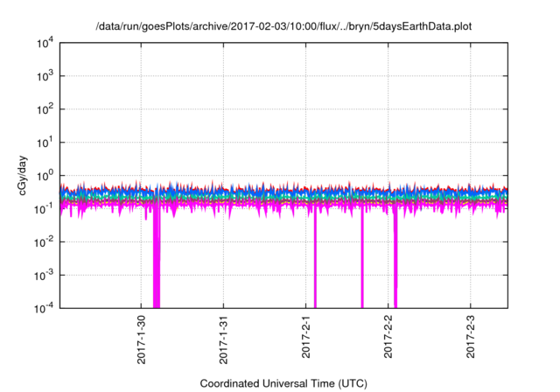Screen dimensions: 560x392
Task: Click the 10^3 y-axis tick label
Action: pos(45,76)
